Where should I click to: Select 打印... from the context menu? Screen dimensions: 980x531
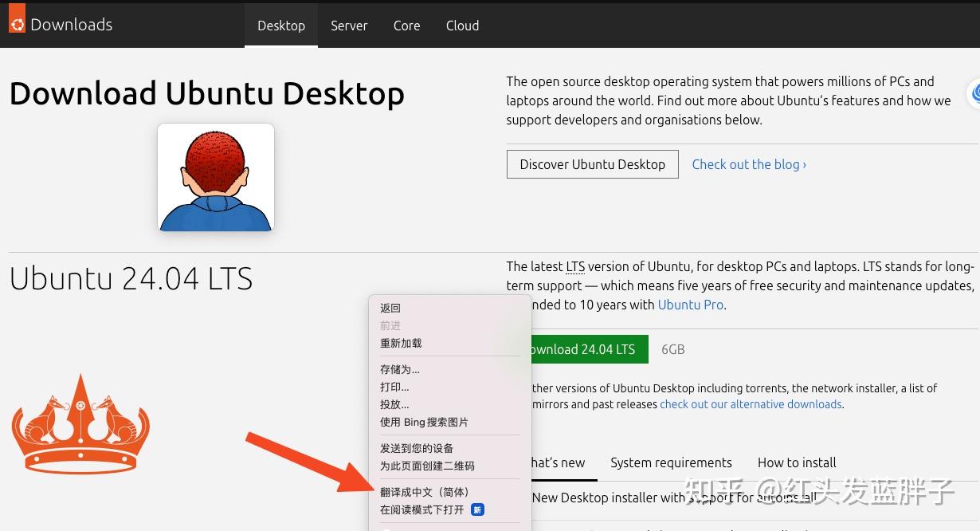[394, 387]
